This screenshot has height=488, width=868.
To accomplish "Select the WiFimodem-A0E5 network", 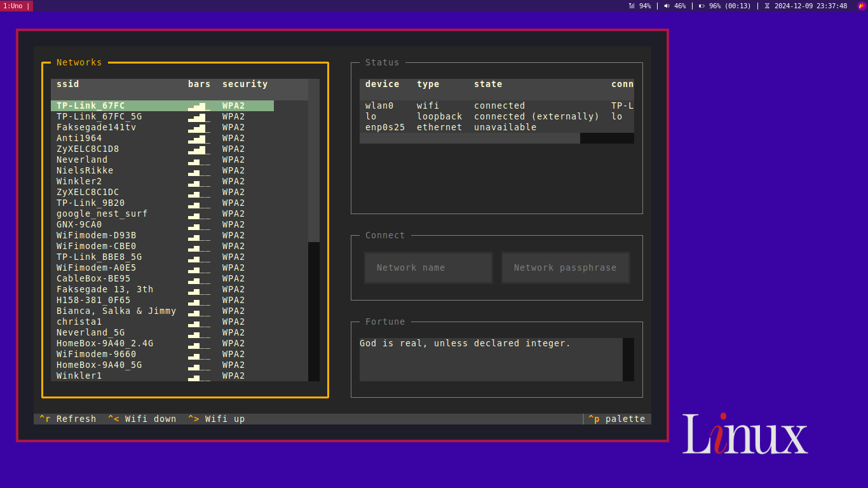I will click(x=162, y=268).
